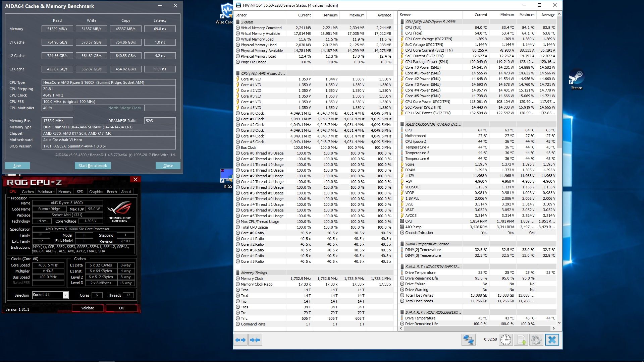Click Validate button in CPU-Z
Viewport: 644px width, 362px height.
[x=88, y=308]
